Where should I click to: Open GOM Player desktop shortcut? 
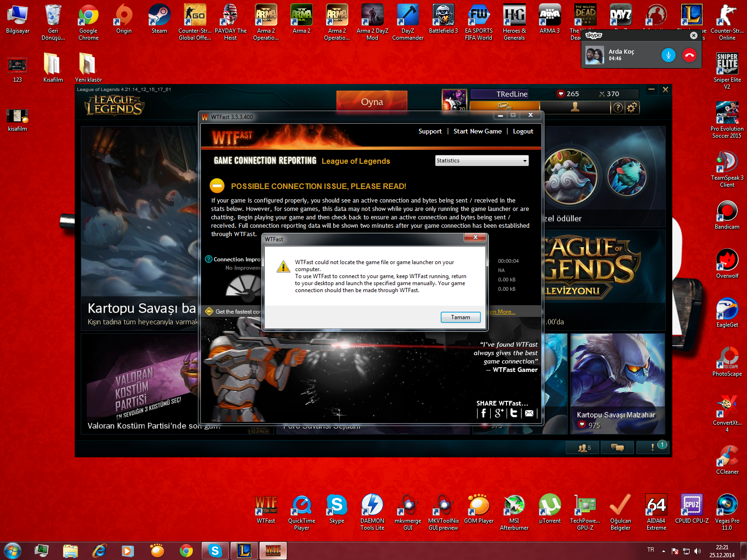pyautogui.click(x=479, y=509)
